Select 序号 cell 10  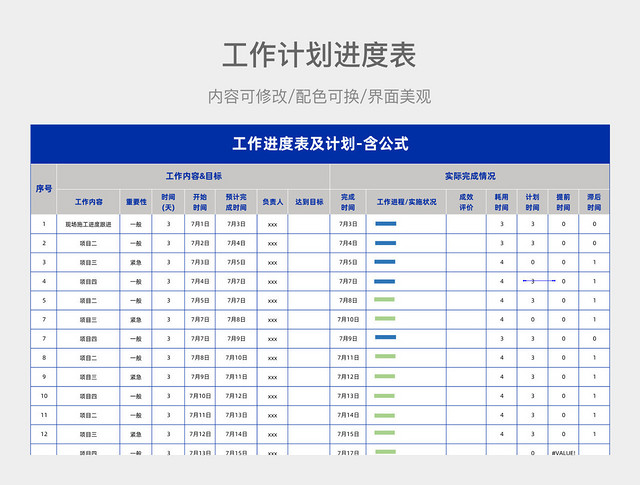pos(44,396)
